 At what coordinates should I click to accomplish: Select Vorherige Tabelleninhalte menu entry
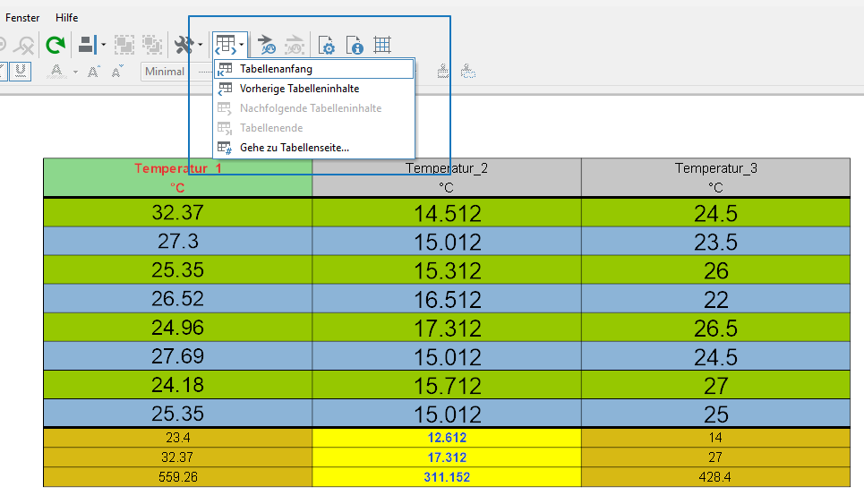[299, 89]
